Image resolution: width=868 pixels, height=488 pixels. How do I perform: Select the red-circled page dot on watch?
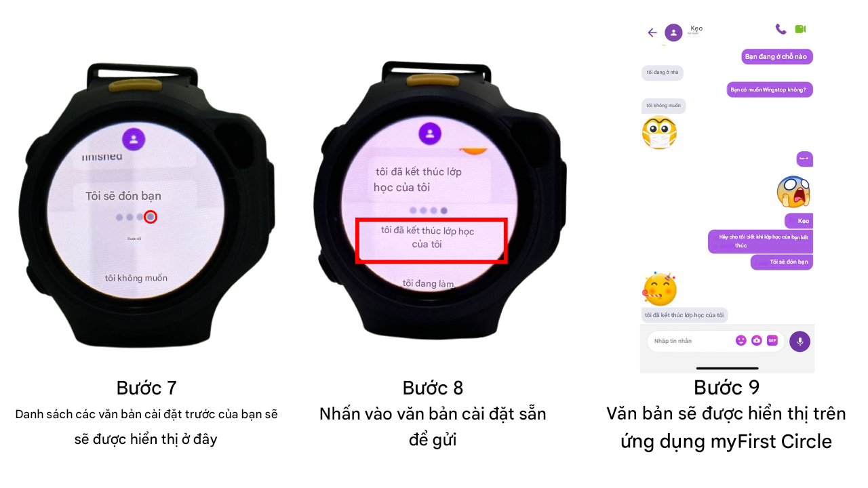pyautogui.click(x=151, y=217)
